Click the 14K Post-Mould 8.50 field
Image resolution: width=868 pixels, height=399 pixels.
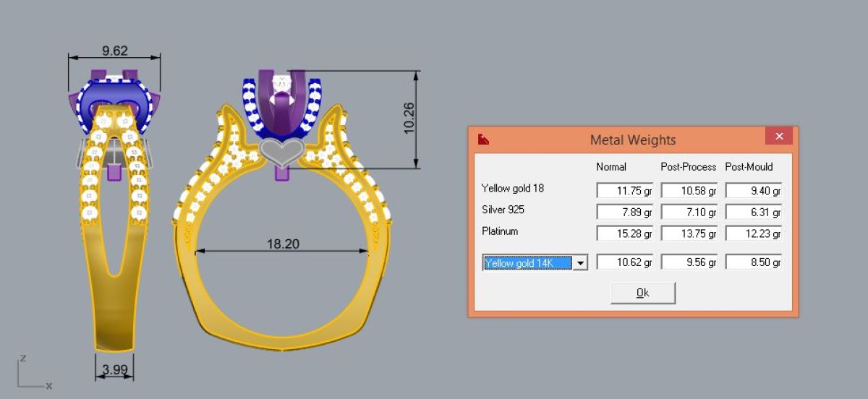tap(754, 263)
